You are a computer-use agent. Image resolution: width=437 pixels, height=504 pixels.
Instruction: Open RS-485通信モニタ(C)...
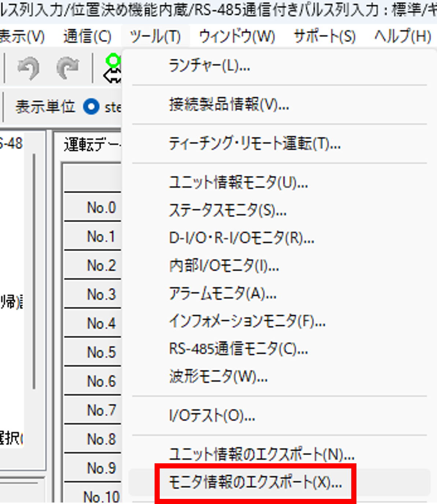pyautogui.click(x=279, y=349)
